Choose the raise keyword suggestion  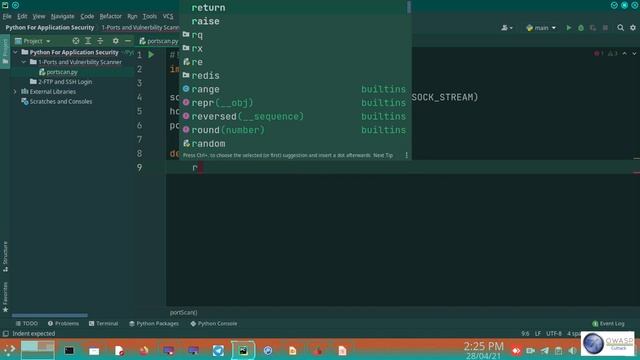(294, 21)
